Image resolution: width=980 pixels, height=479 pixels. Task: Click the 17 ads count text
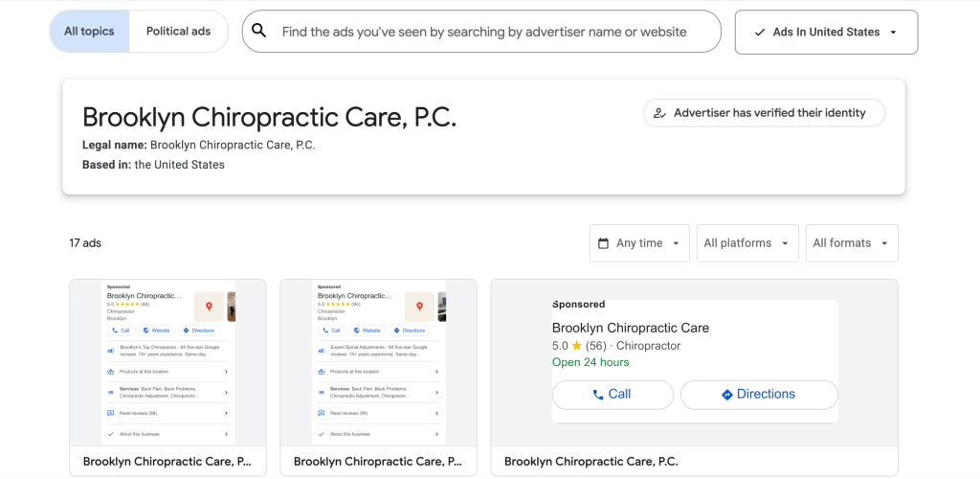[x=85, y=243]
